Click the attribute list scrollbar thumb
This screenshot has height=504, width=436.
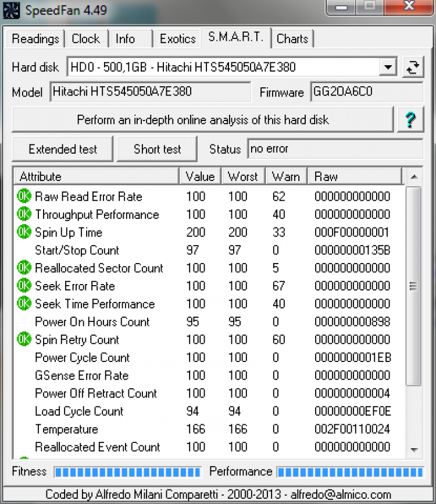pyautogui.click(x=413, y=286)
